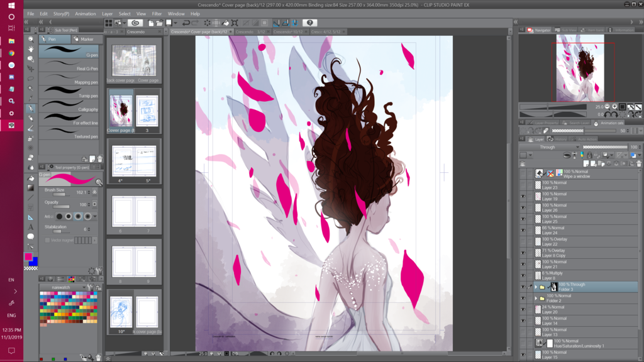Choose the Gradient tool
The width and height of the screenshot is (644, 362).
[x=31, y=187]
